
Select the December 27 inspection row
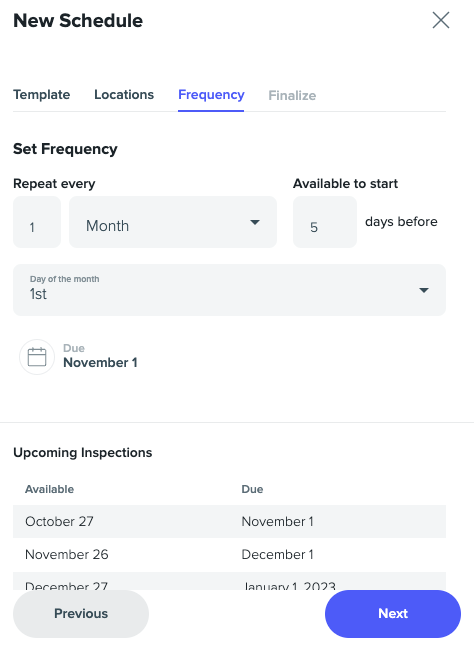pyautogui.click(x=230, y=581)
